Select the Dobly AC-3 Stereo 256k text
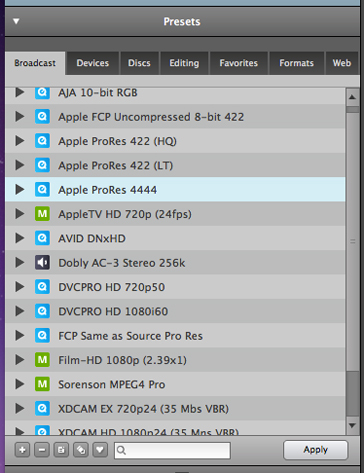 pyautogui.click(x=122, y=263)
